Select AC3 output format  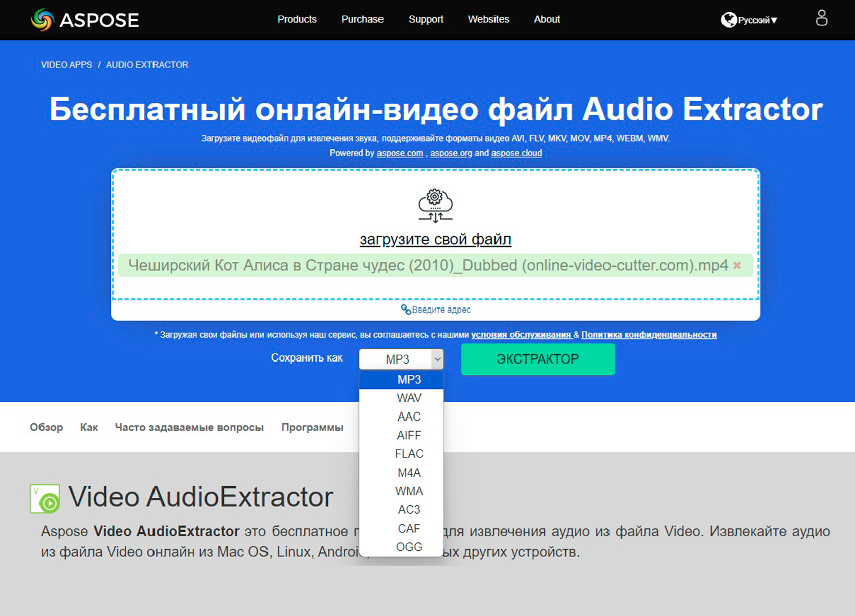click(401, 509)
